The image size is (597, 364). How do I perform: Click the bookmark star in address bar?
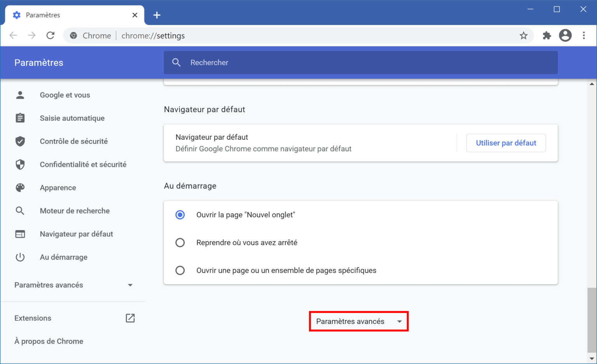524,35
